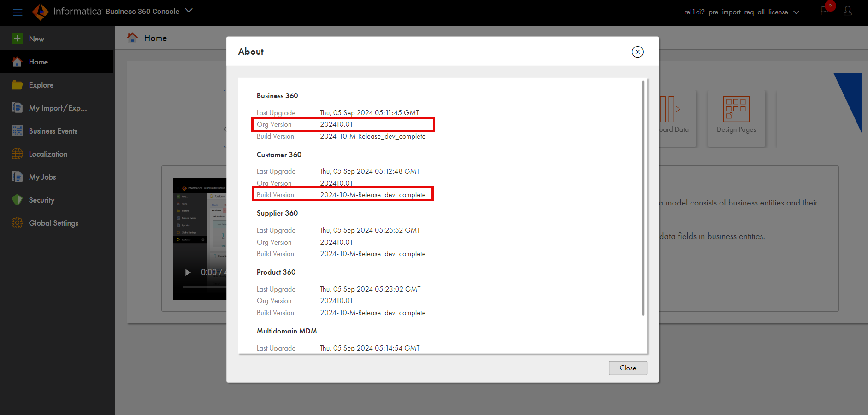Click the Informatica logo icon
The height and width of the screenshot is (415, 868).
[x=40, y=12]
